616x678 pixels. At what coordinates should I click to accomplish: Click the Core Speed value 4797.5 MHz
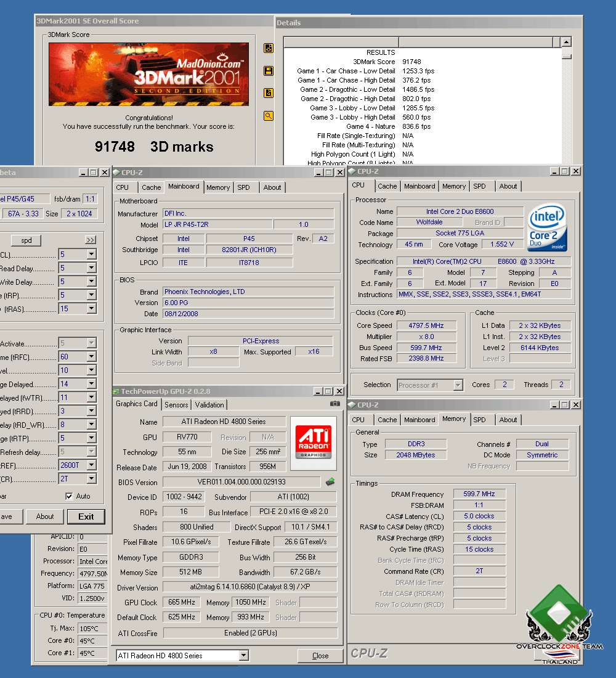pos(426,325)
